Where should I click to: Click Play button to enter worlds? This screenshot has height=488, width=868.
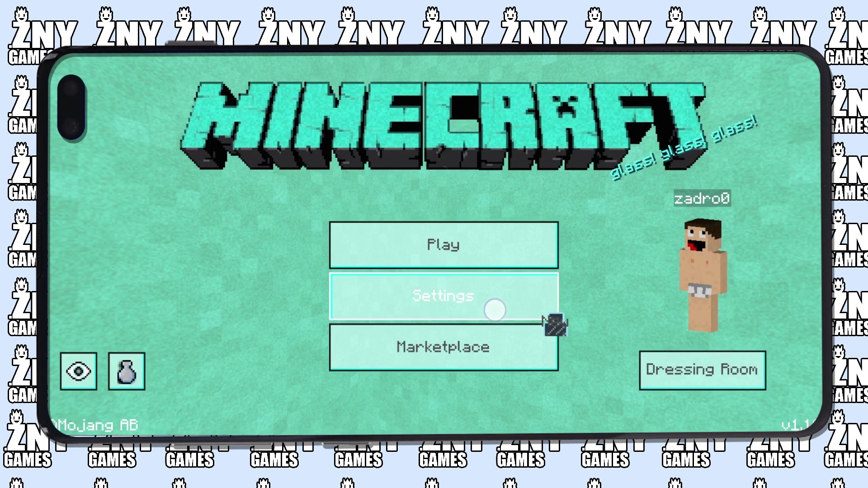pyautogui.click(x=443, y=245)
